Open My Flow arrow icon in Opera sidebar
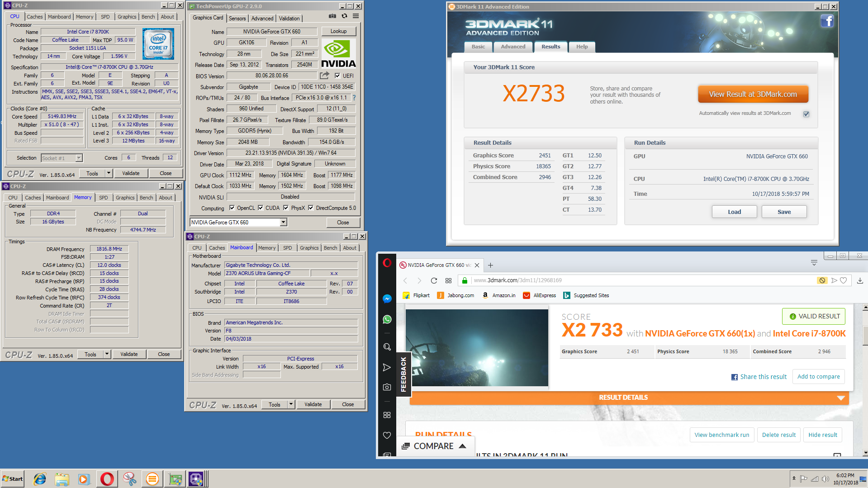Viewport: 868px width, 488px height. coord(387,367)
